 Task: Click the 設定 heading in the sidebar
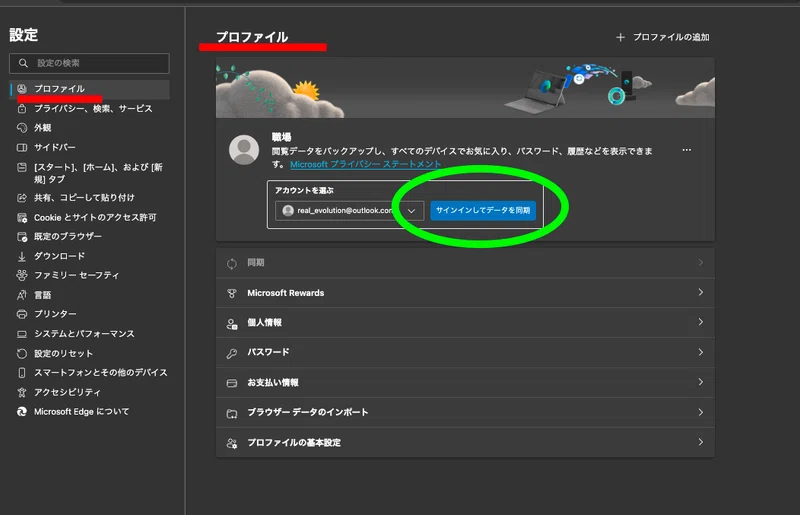(24, 35)
